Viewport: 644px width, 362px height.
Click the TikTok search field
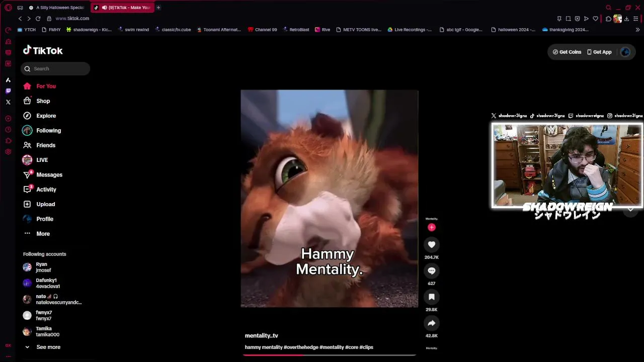click(x=55, y=69)
